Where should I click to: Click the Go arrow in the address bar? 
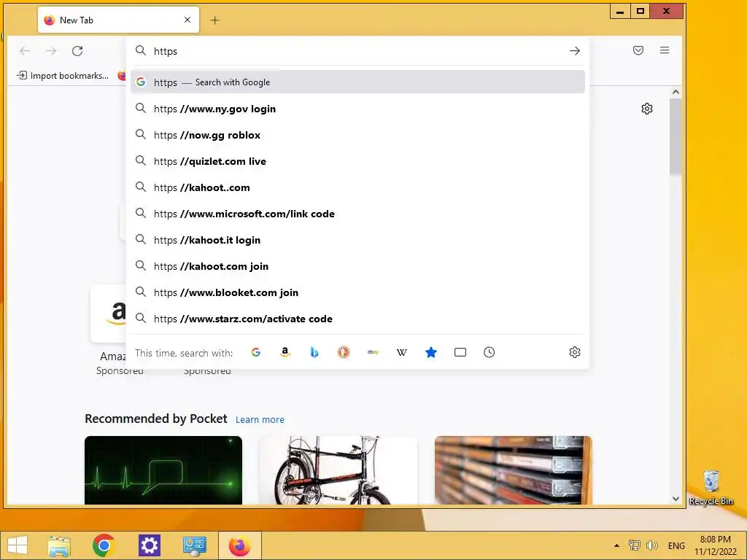pos(575,51)
